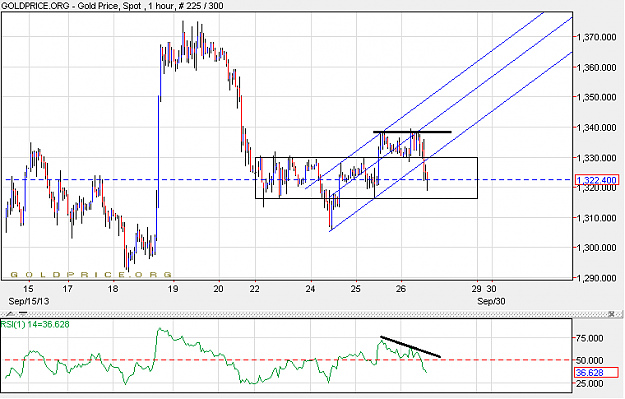Click the 'Sep/15/13' date label
Image resolution: width=625 pixels, height=399 pixels.
[x=29, y=301]
